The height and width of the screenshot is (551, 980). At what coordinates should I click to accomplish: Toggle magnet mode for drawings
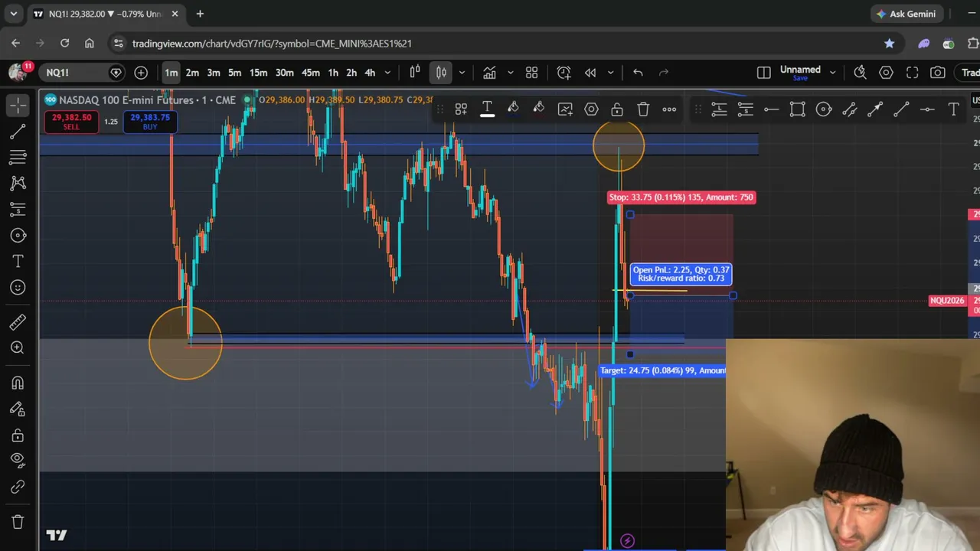[x=18, y=383]
